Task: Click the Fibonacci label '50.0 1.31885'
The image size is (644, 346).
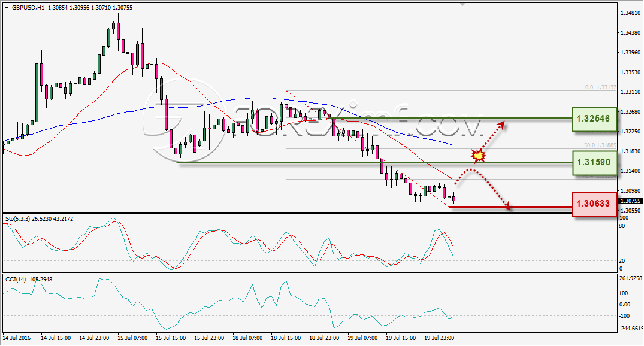Action: (x=600, y=145)
